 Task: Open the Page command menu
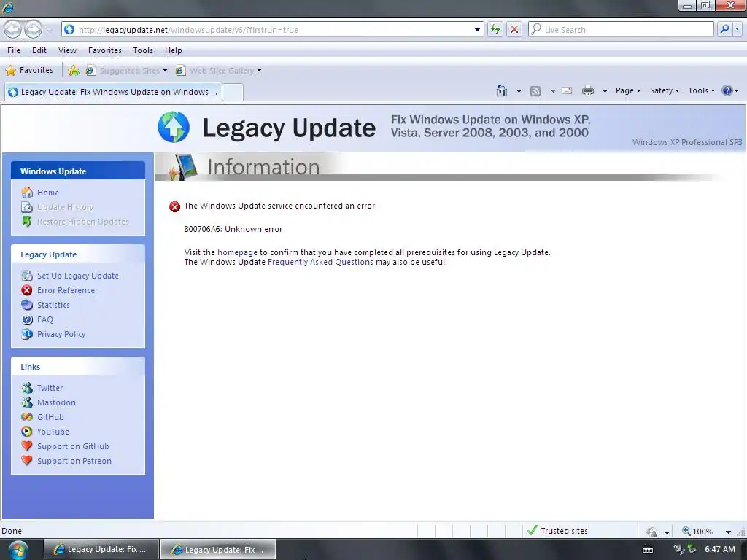(628, 90)
